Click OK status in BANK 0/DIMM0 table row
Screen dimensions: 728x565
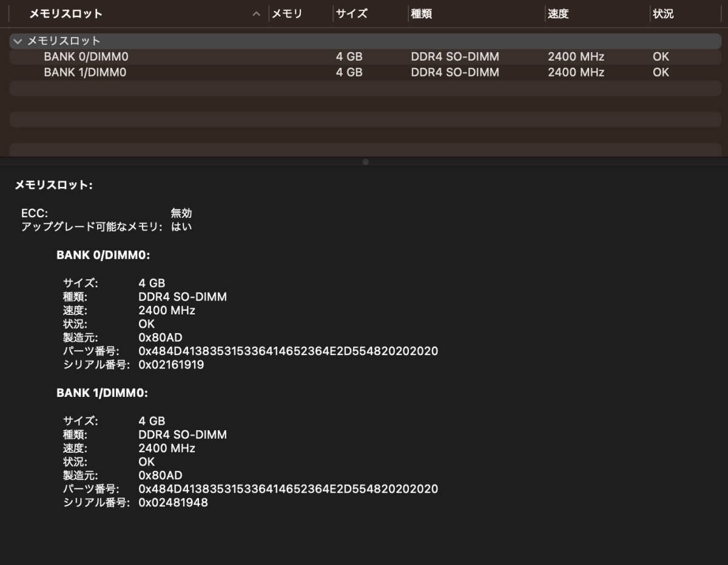661,56
